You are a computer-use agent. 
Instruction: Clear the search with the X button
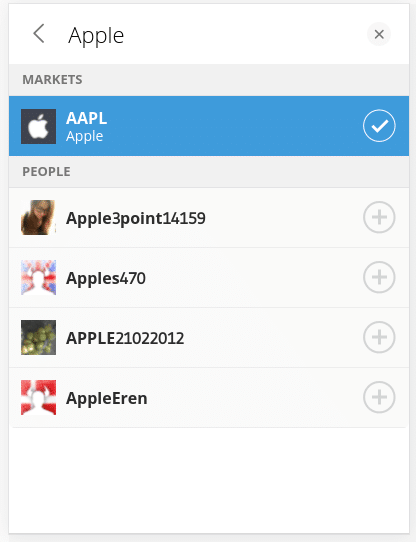(x=379, y=34)
